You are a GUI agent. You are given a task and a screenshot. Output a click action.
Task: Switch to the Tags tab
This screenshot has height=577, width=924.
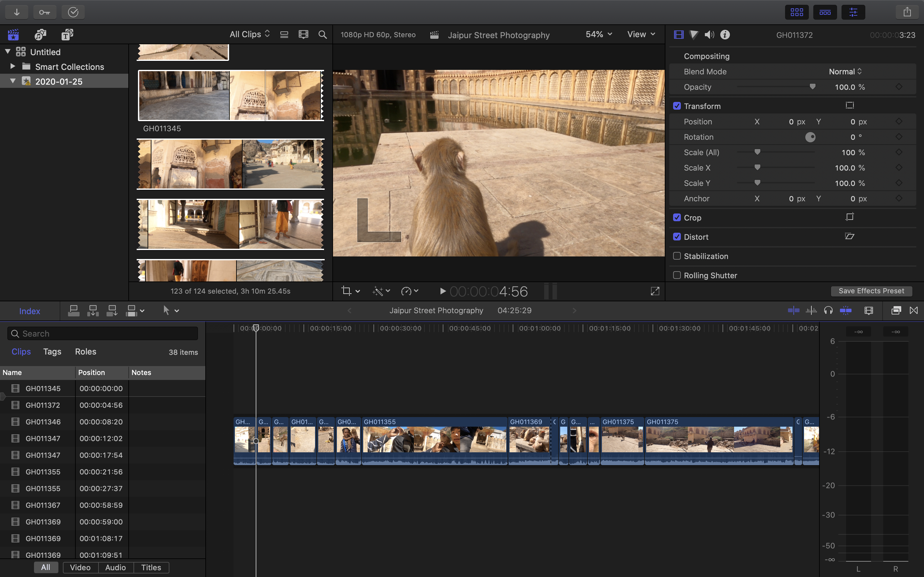[52, 351]
